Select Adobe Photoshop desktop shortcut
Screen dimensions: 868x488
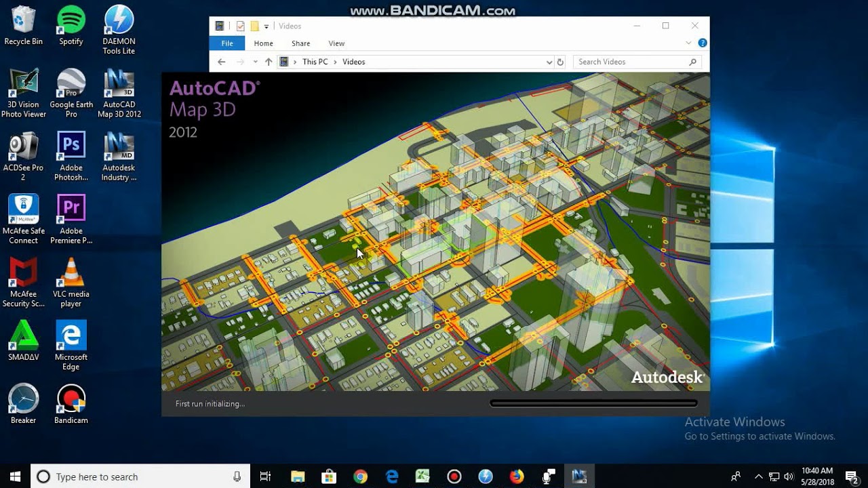[71, 157]
